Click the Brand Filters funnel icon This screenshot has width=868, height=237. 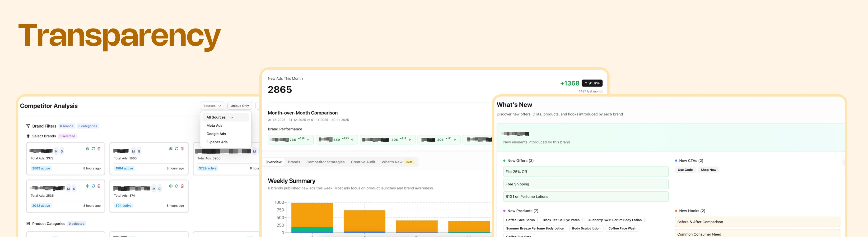(28, 126)
